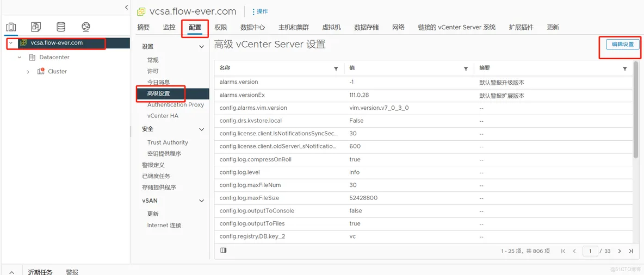Select the config.log.maxFileSize row
The height and width of the screenshot is (275, 644).
coord(424,198)
